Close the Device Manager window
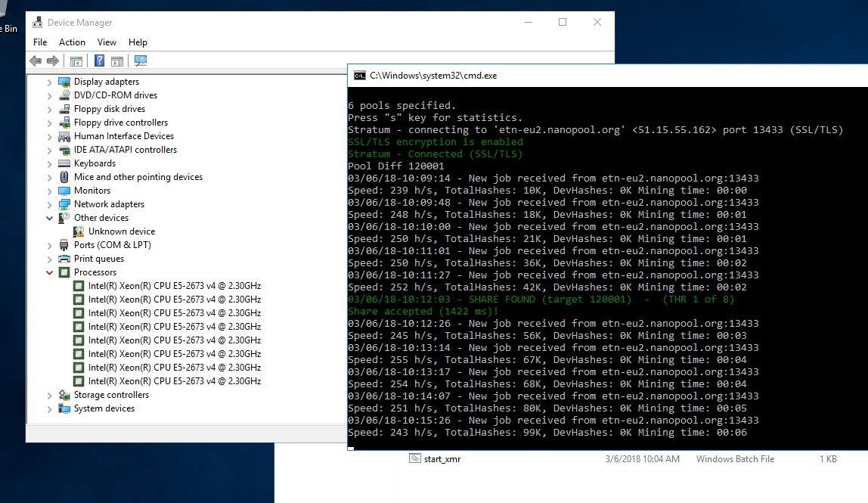This screenshot has width=868, height=503. [x=597, y=22]
